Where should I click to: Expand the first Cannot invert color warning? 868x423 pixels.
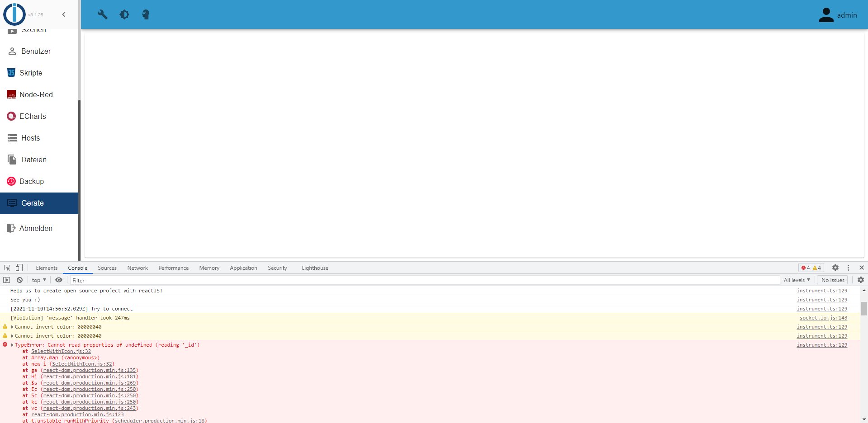pyautogui.click(x=12, y=327)
